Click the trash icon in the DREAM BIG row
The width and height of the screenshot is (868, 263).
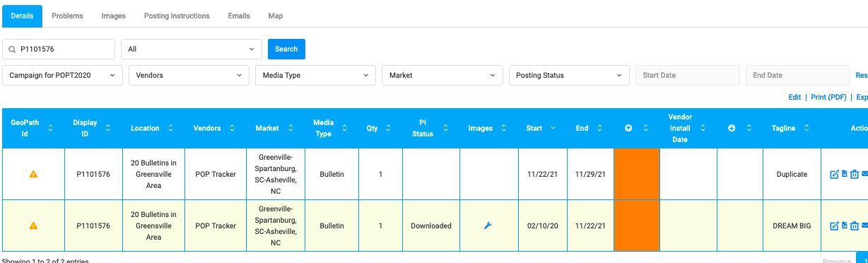(854, 226)
